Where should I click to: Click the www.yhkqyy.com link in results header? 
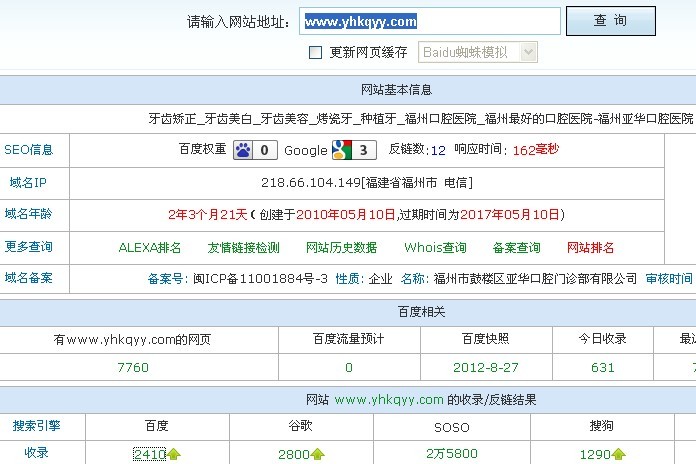pos(389,400)
